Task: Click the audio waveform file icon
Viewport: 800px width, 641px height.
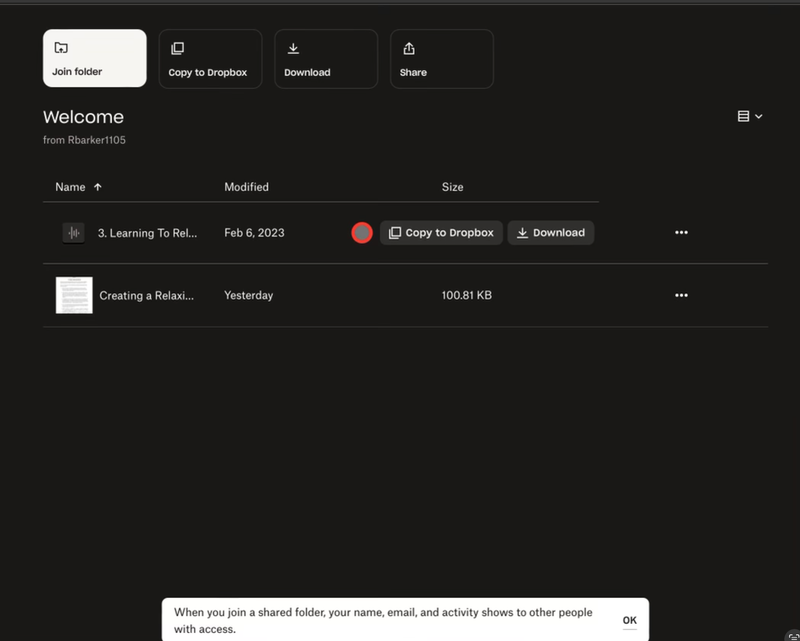Action: 73,233
